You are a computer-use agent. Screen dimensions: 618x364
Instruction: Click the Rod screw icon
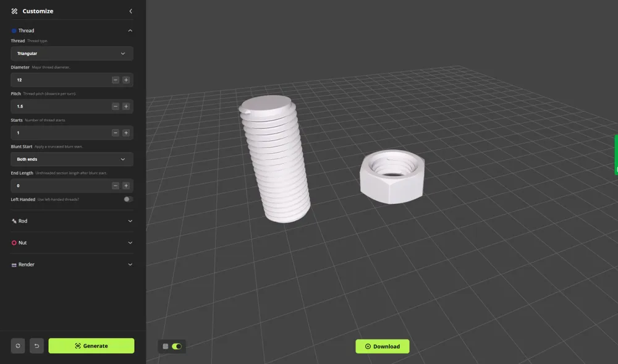14,221
